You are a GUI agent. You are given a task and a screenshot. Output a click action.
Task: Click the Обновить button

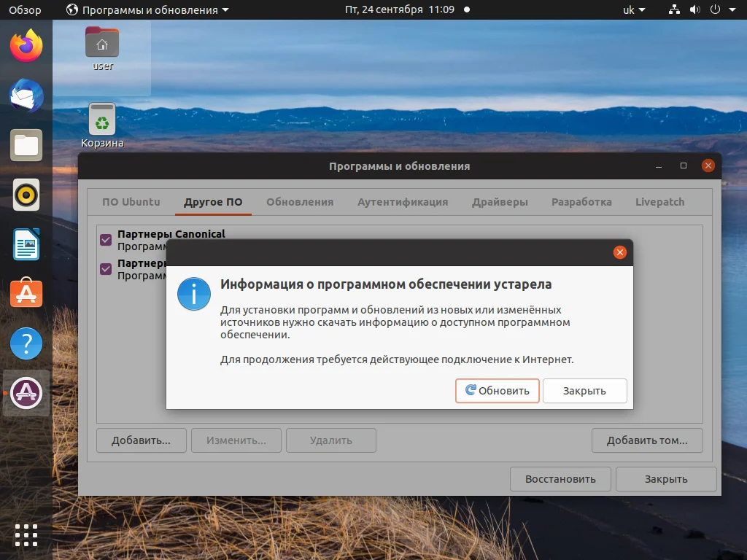[498, 391]
